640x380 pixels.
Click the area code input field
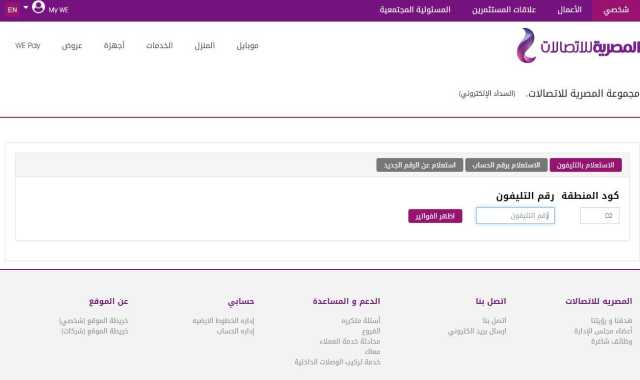pos(600,216)
